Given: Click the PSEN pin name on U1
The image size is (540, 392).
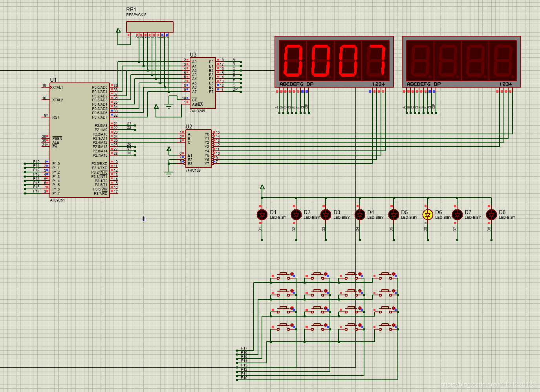Looking at the screenshot, I should tap(57, 138).
